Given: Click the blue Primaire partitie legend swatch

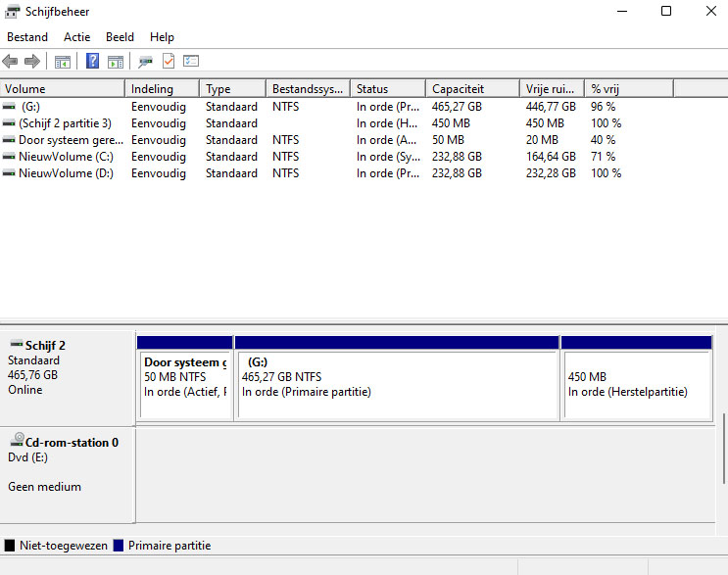Looking at the screenshot, I should point(119,546).
